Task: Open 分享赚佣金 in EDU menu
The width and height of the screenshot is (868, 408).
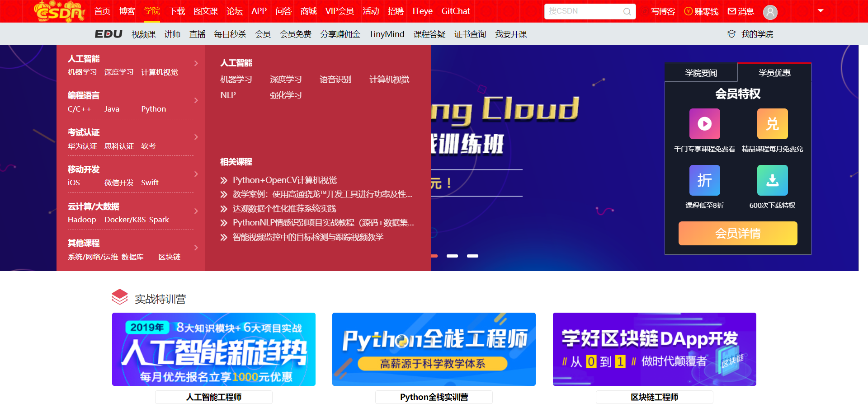Action: [x=340, y=34]
